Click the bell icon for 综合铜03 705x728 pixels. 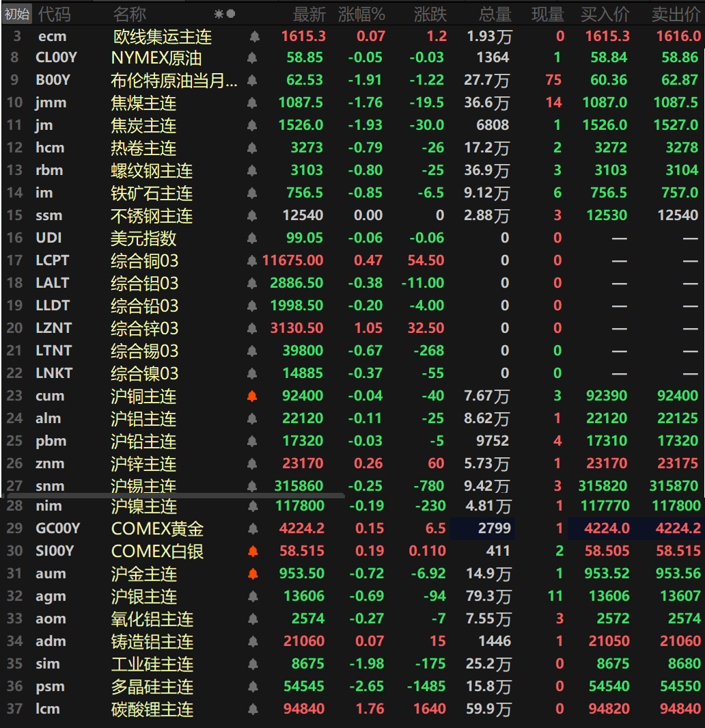252,260
